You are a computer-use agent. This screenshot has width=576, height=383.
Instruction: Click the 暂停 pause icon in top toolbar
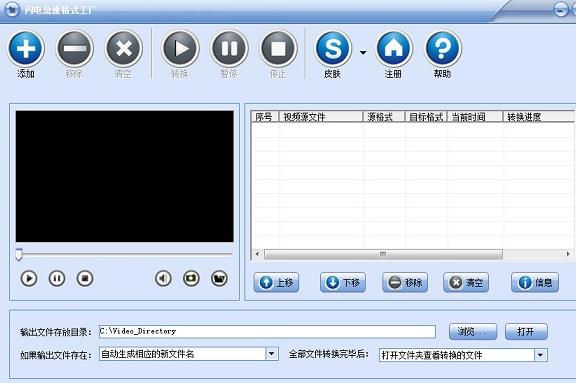pyautogui.click(x=230, y=48)
